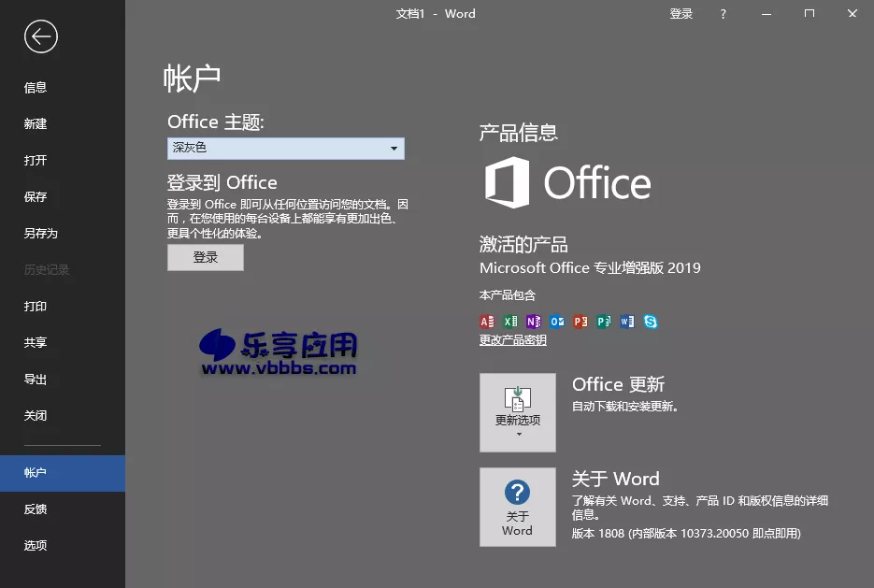Click the Publisher product icon

click(x=604, y=321)
